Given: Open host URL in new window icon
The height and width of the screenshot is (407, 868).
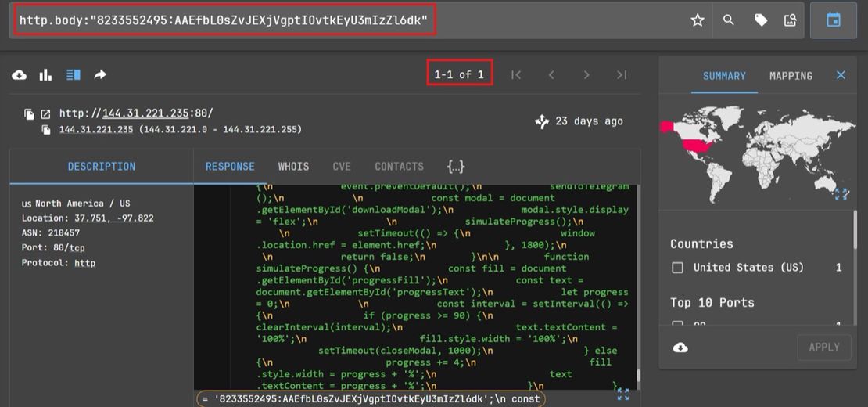Looking at the screenshot, I should [x=45, y=114].
